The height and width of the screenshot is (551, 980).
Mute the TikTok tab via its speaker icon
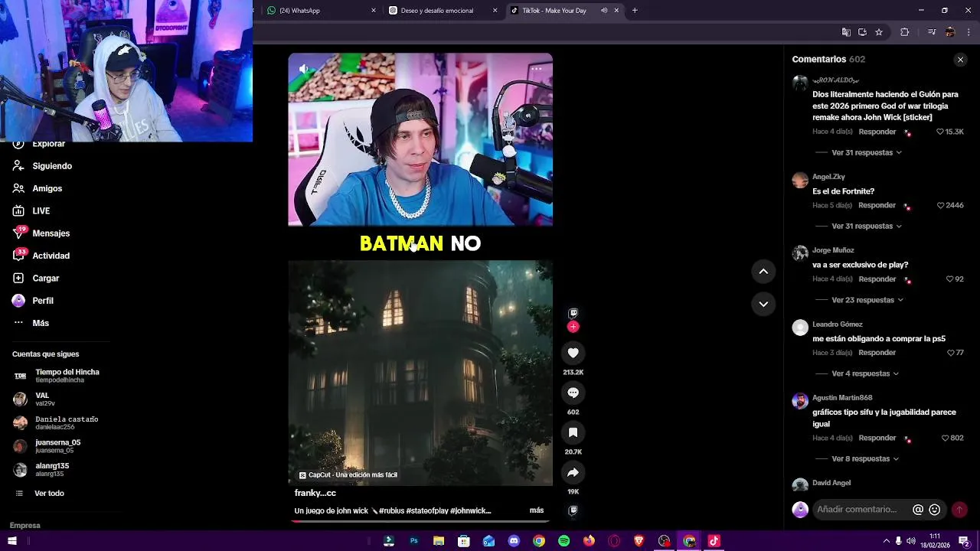point(604,11)
